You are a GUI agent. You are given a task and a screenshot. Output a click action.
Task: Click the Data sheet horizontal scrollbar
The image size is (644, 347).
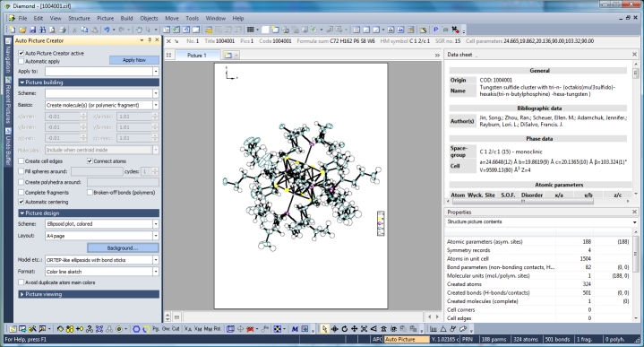(x=522, y=201)
